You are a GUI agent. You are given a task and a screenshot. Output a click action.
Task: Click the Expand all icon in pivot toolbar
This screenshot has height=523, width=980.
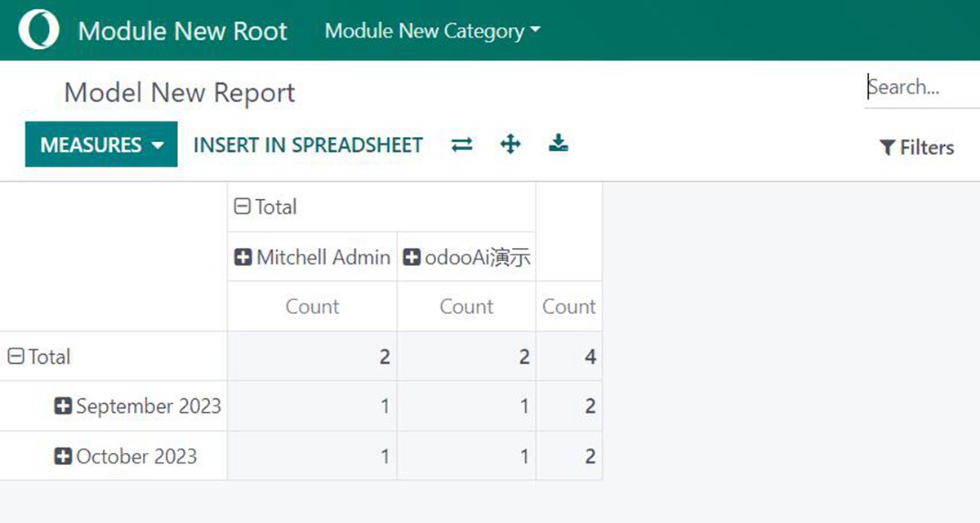510,144
